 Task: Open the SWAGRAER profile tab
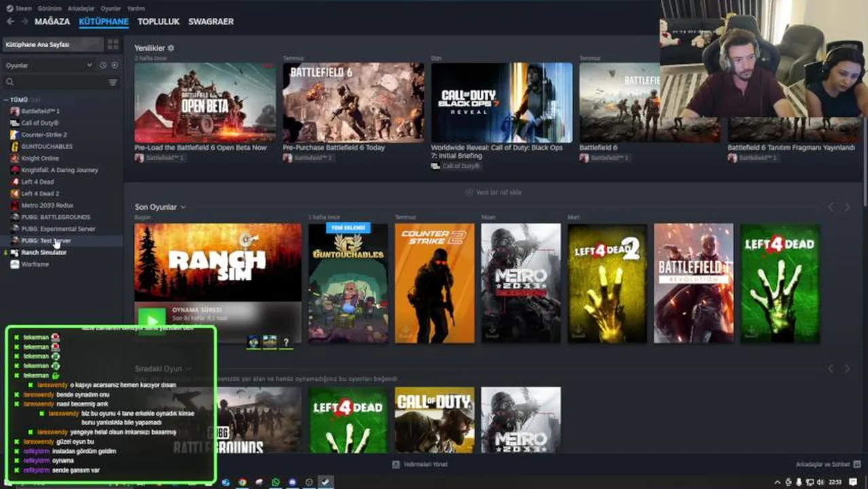(211, 22)
